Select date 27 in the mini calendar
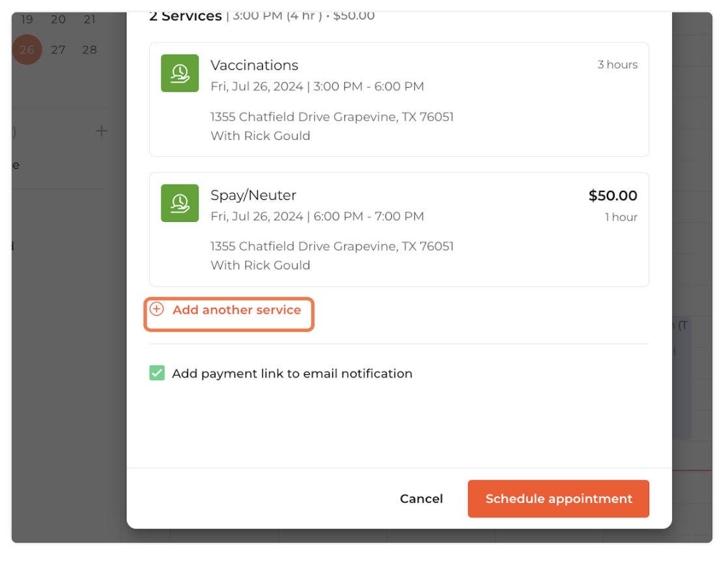The width and height of the screenshot is (728, 561). point(59,50)
